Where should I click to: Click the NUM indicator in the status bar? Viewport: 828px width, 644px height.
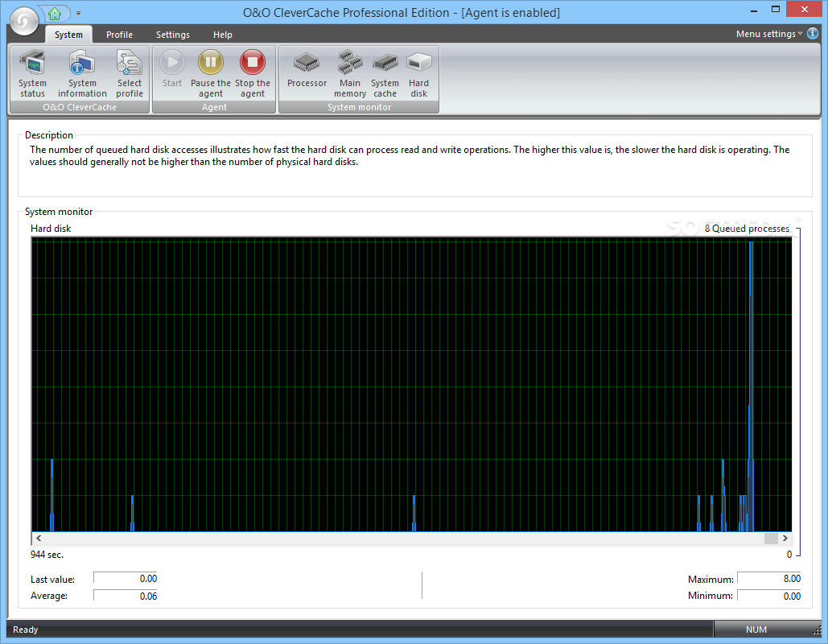[756, 630]
